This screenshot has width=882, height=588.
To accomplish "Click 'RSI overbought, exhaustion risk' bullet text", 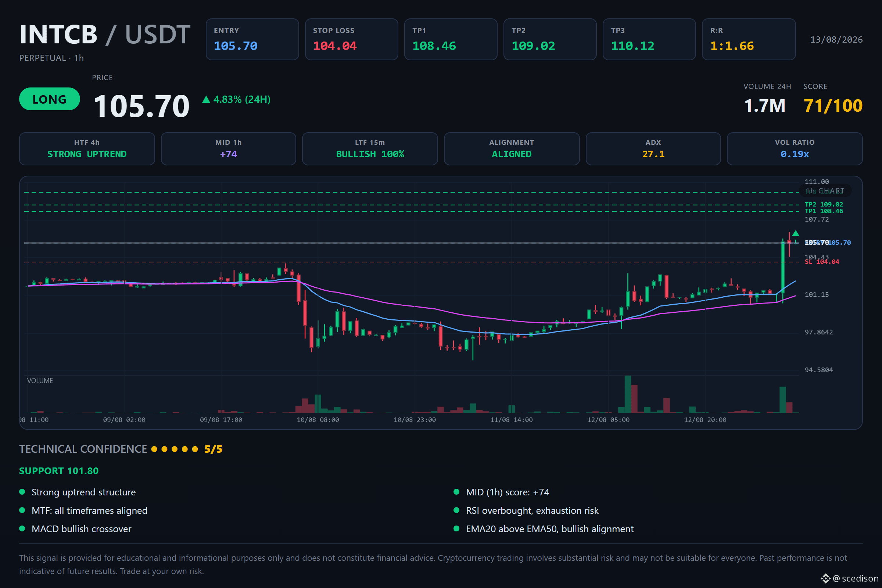I will coord(533,511).
